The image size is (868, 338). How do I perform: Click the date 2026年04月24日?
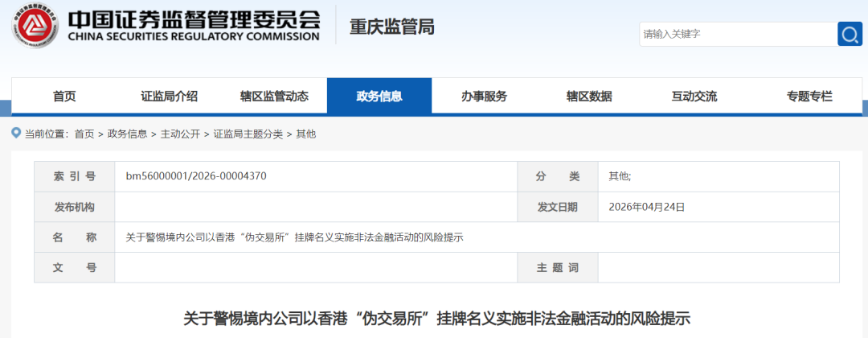tap(647, 208)
